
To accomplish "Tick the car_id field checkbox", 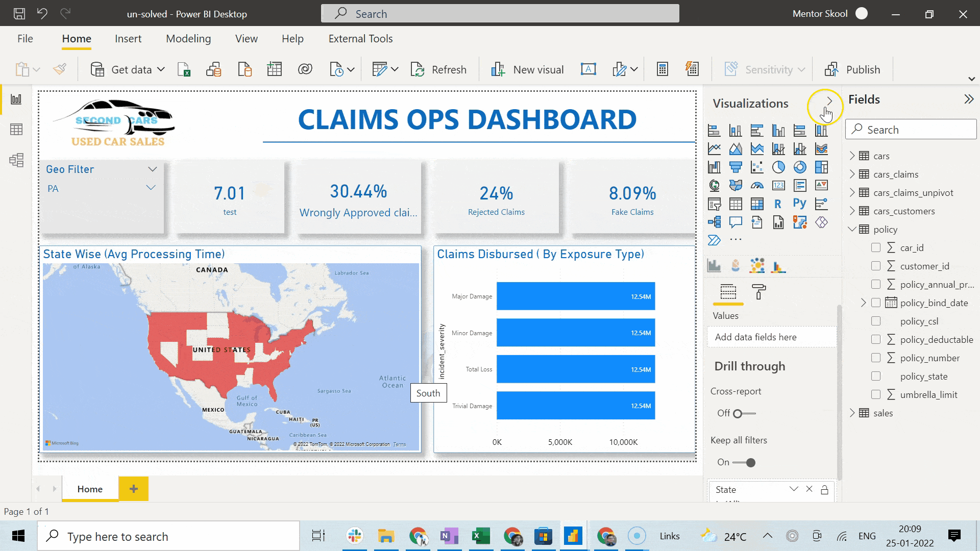I will [876, 248].
